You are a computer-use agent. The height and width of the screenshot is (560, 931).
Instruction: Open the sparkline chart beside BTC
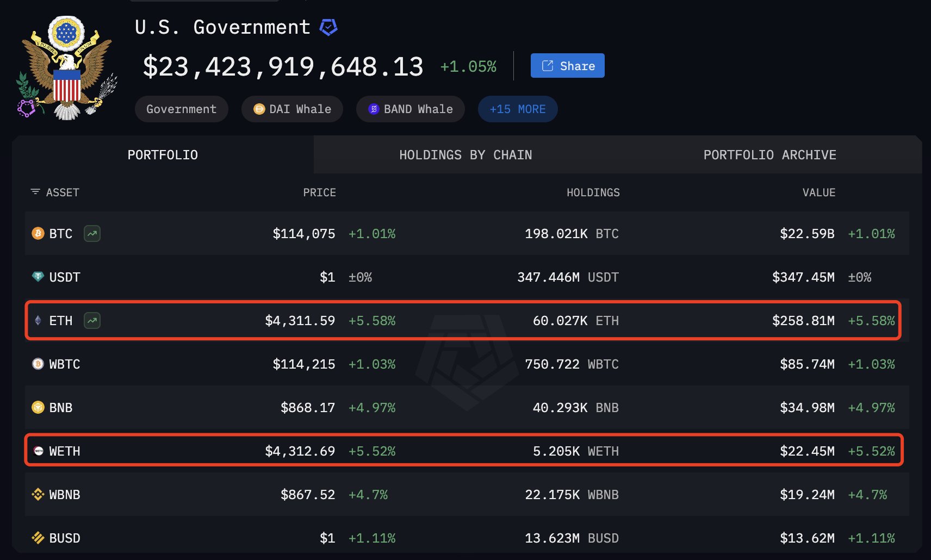coord(91,233)
